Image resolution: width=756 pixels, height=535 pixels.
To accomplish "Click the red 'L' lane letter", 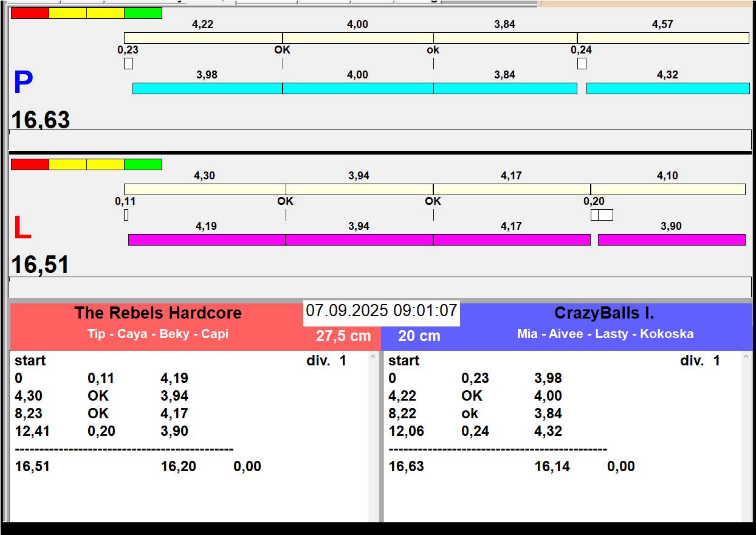I will tap(22, 229).
